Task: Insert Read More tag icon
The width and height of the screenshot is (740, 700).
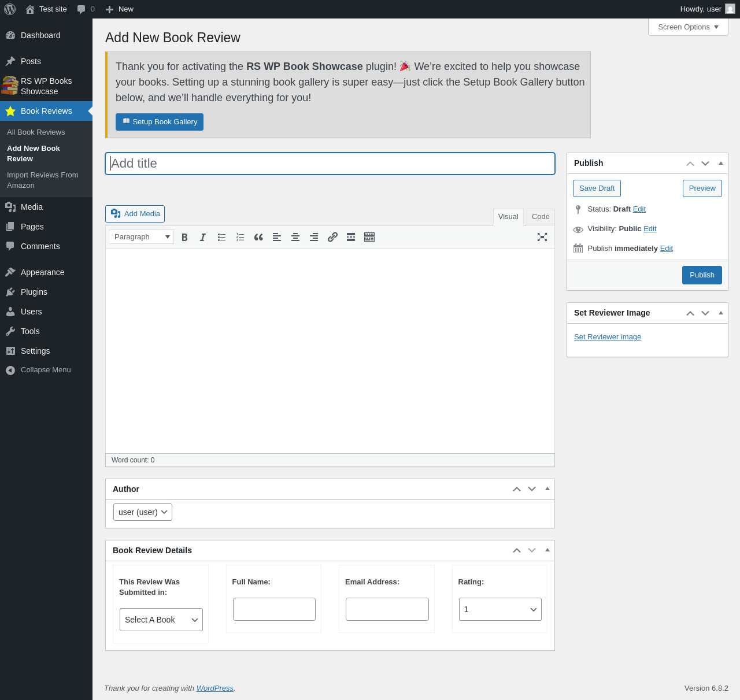Action: (x=351, y=237)
